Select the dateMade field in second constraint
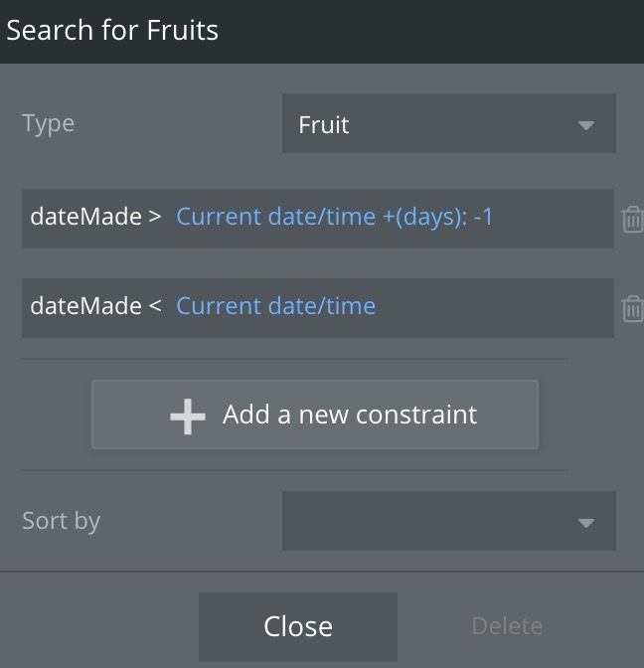Screen dimensions: 644x668 coord(85,306)
